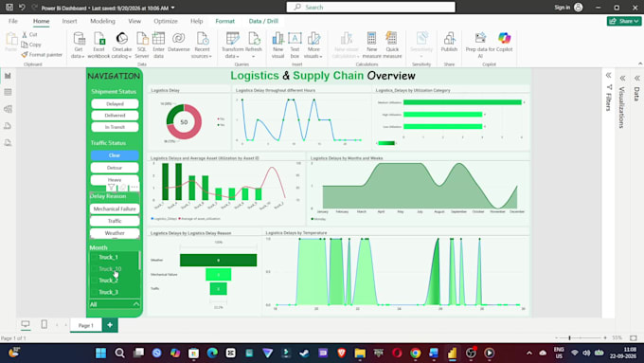Toggle the Detour traffic status filter
The height and width of the screenshot is (363, 644).
pos(115,168)
